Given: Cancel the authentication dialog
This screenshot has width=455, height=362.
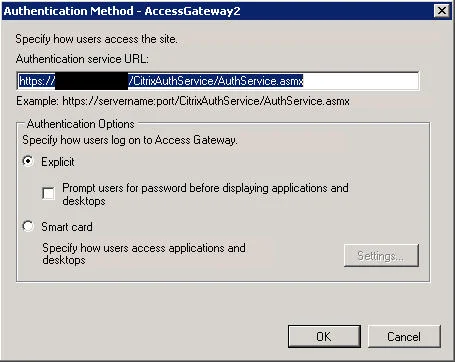Looking at the screenshot, I should [x=404, y=337].
